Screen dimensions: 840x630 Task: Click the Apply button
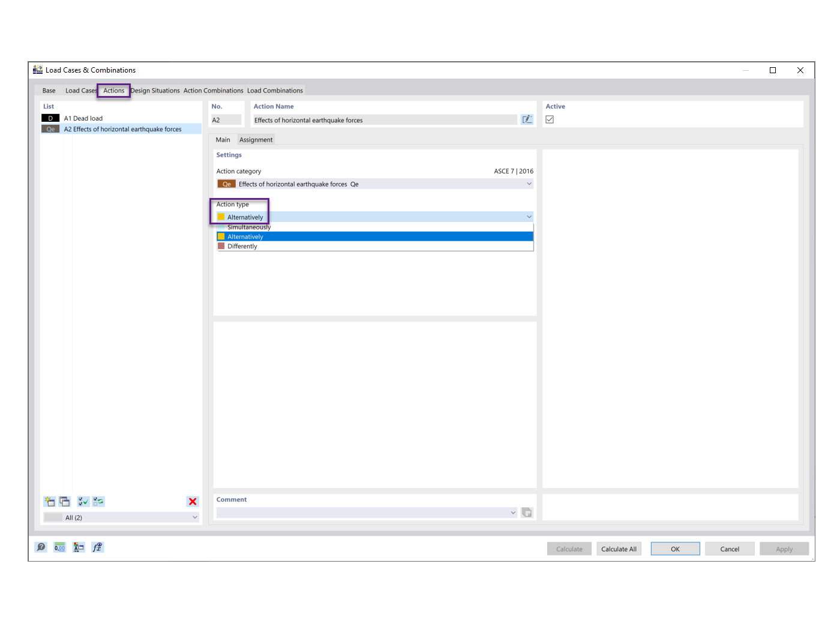click(x=784, y=549)
